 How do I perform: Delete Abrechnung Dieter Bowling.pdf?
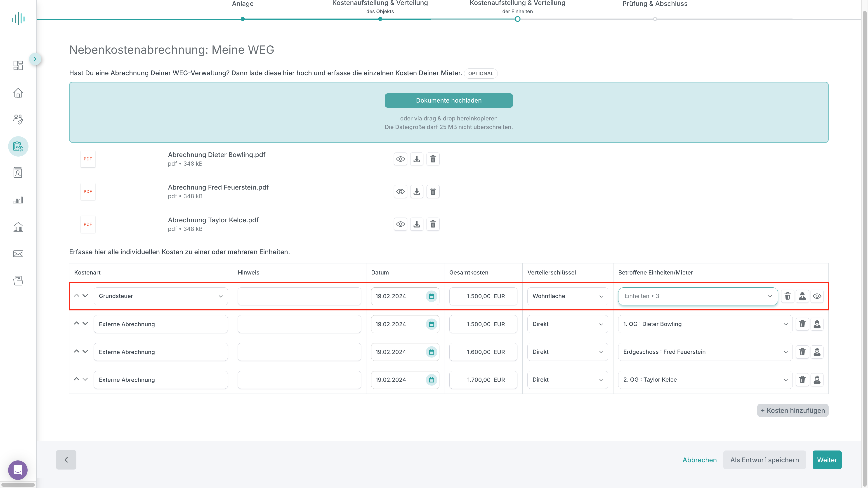[433, 159]
